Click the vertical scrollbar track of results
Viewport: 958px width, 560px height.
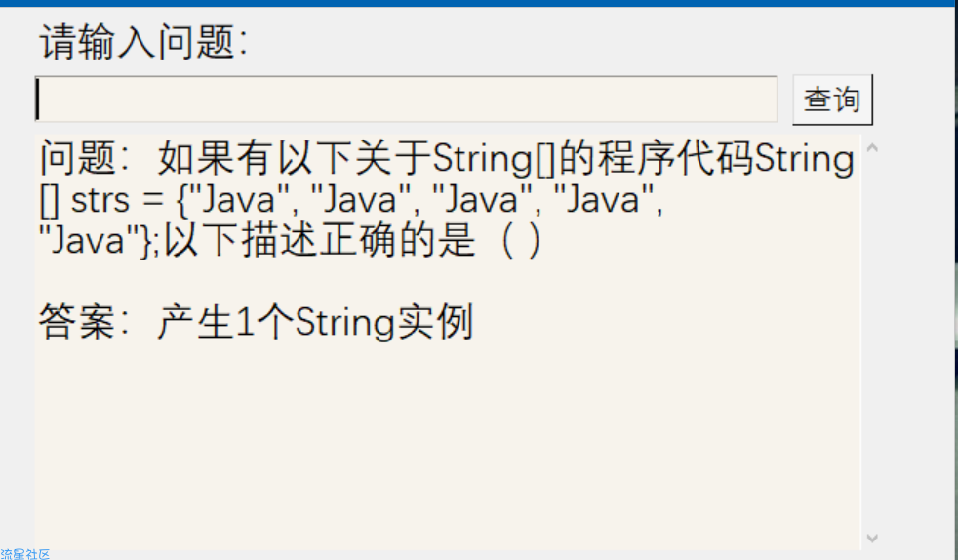pyautogui.click(x=872, y=342)
